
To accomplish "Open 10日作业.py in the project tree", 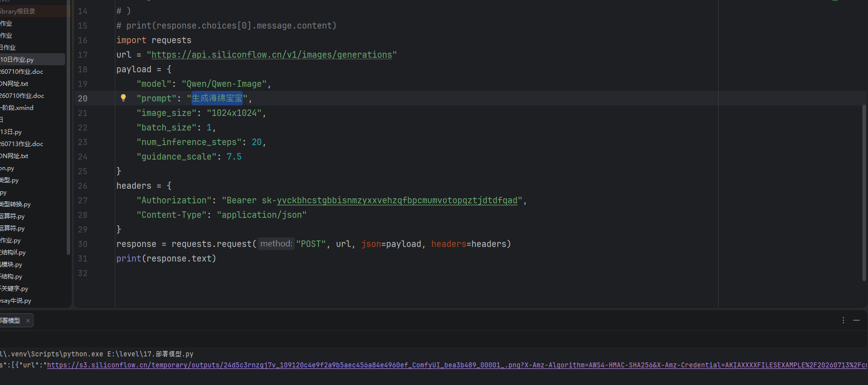I will tap(17, 59).
